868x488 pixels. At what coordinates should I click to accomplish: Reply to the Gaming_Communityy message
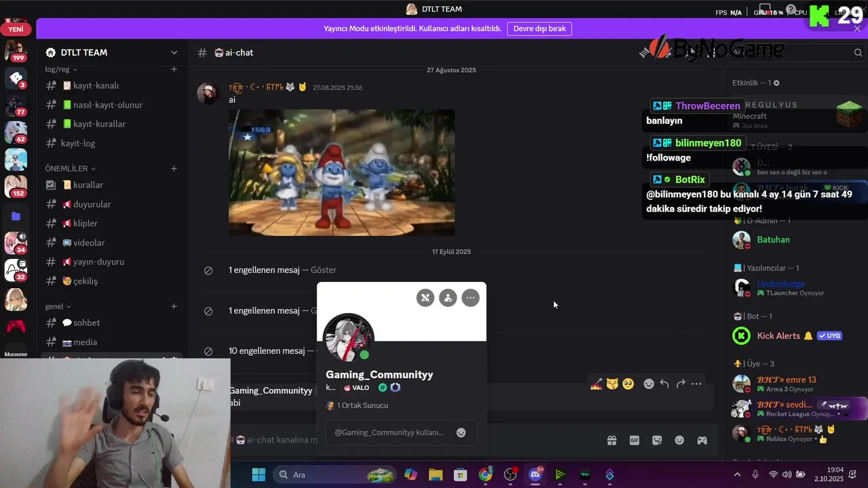pos(665,384)
